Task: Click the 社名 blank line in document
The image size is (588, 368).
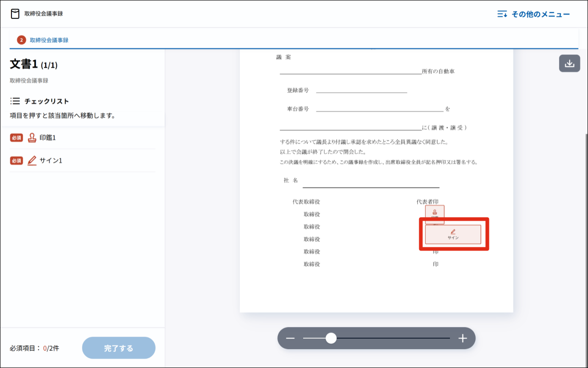Action: [371, 184]
